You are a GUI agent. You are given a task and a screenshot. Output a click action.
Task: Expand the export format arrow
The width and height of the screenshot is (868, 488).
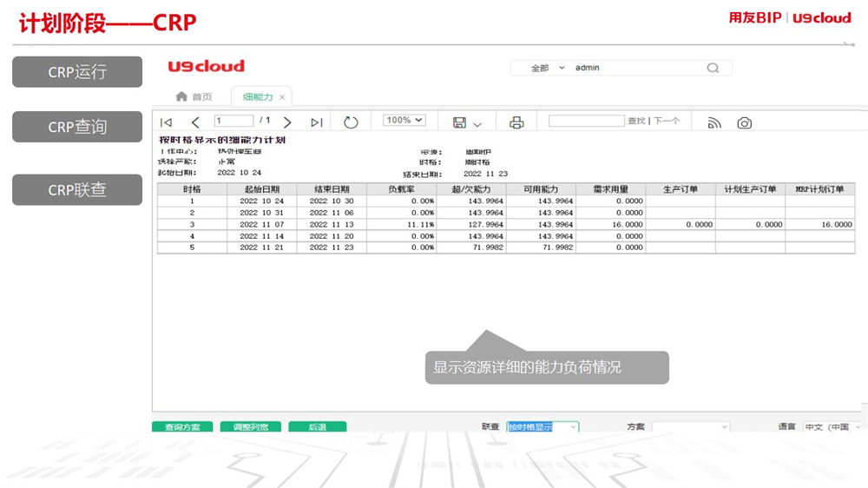477,125
